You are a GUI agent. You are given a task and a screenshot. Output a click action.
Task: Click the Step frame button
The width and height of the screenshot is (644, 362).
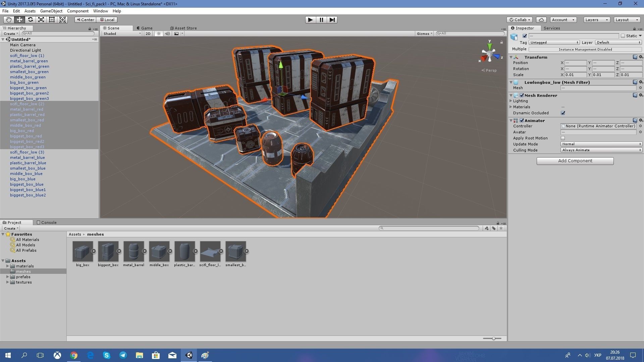click(332, 20)
